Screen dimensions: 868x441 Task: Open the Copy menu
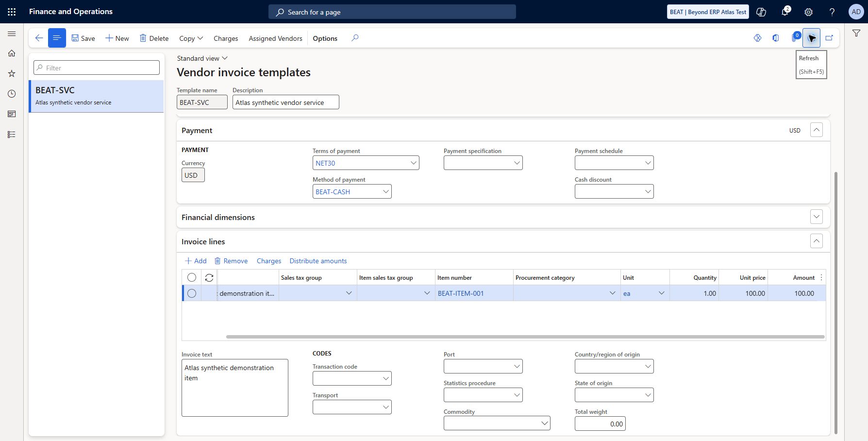point(191,38)
